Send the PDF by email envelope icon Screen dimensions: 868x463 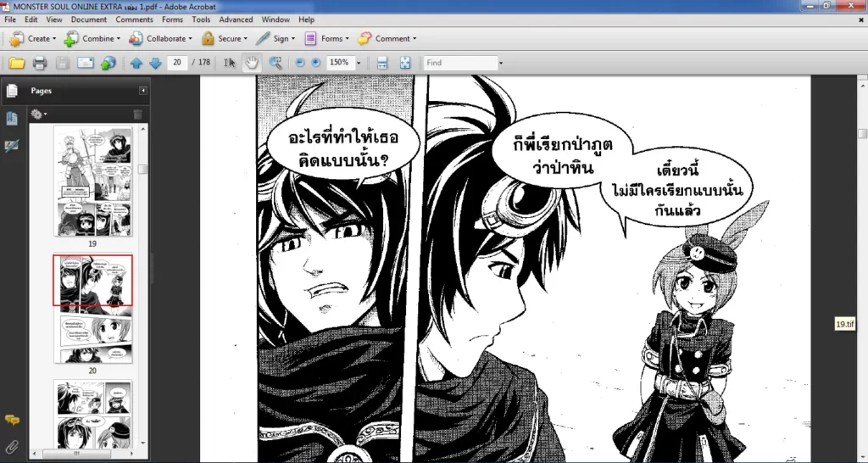pos(86,63)
